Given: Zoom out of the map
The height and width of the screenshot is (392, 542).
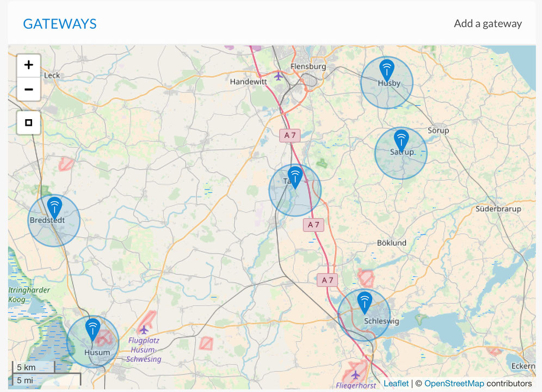Looking at the screenshot, I should click(29, 89).
